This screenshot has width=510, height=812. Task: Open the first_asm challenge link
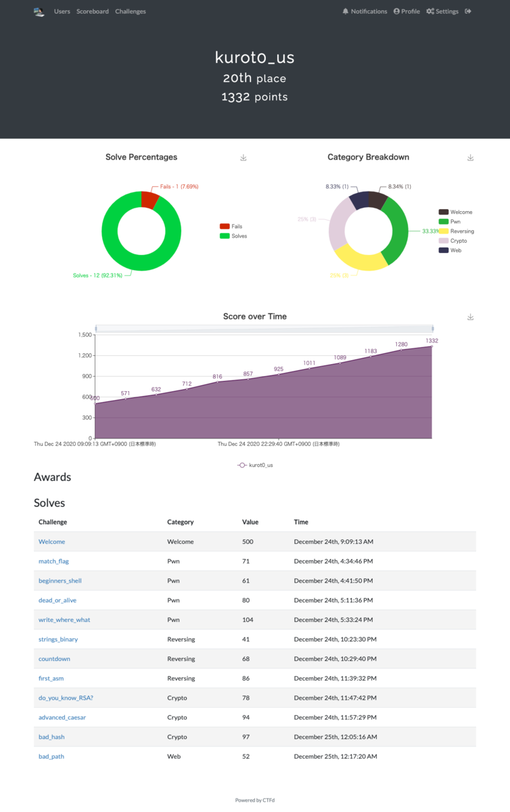51,678
